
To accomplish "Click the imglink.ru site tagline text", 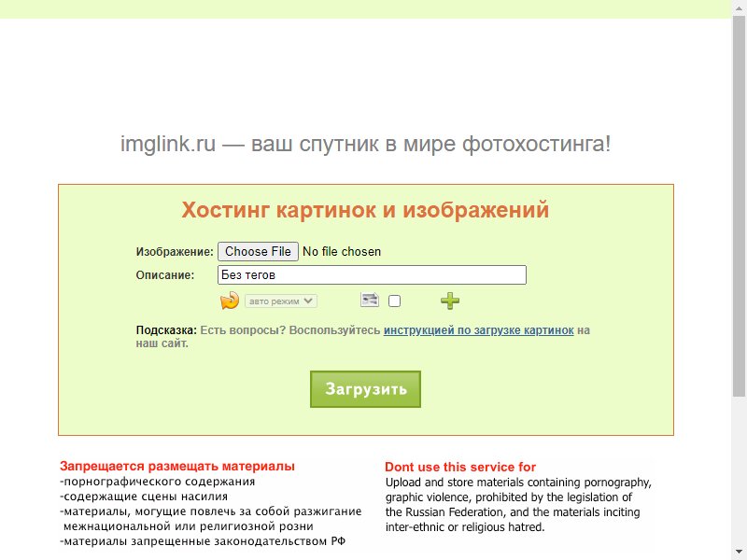I will click(x=365, y=144).
